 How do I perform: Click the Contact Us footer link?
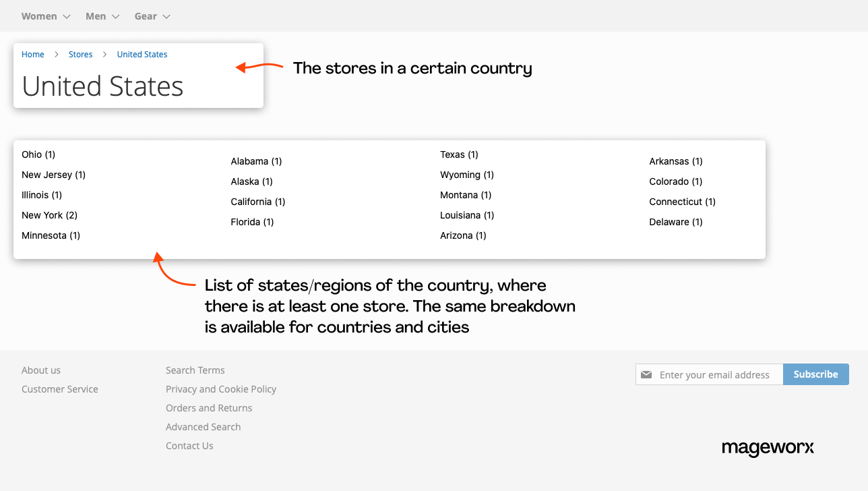[189, 446]
